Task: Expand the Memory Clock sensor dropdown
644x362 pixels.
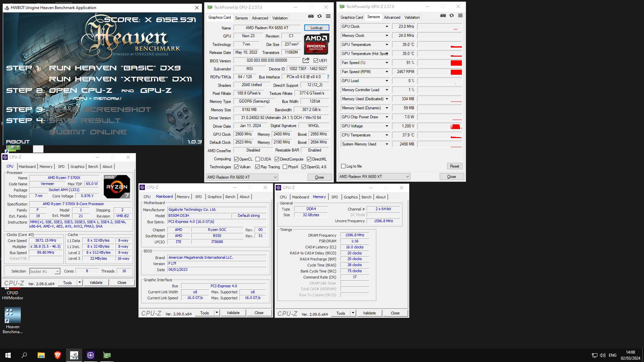Action: 386,36
